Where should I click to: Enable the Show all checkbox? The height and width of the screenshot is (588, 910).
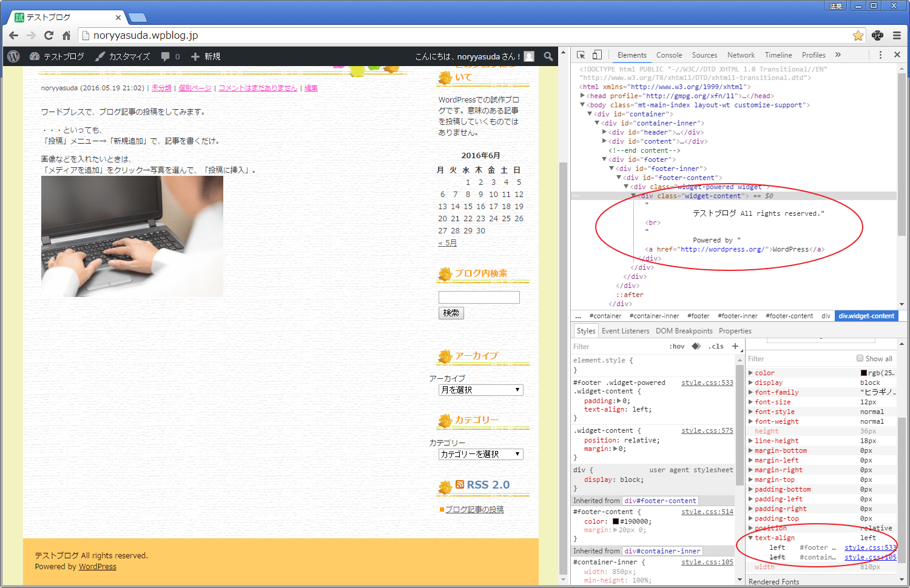860,358
